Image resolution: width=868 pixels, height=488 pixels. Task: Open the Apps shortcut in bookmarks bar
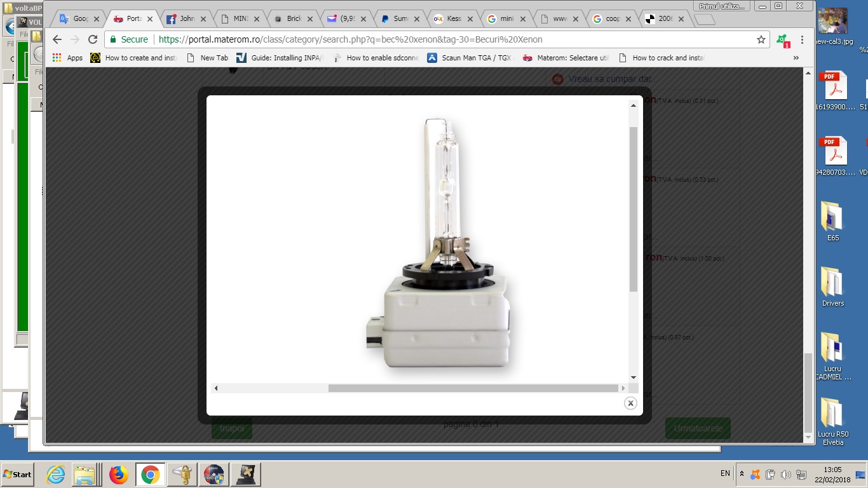pyautogui.click(x=67, y=58)
